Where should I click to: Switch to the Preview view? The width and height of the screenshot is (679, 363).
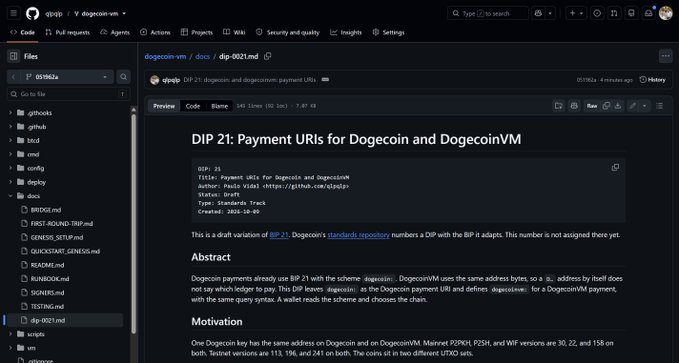164,106
